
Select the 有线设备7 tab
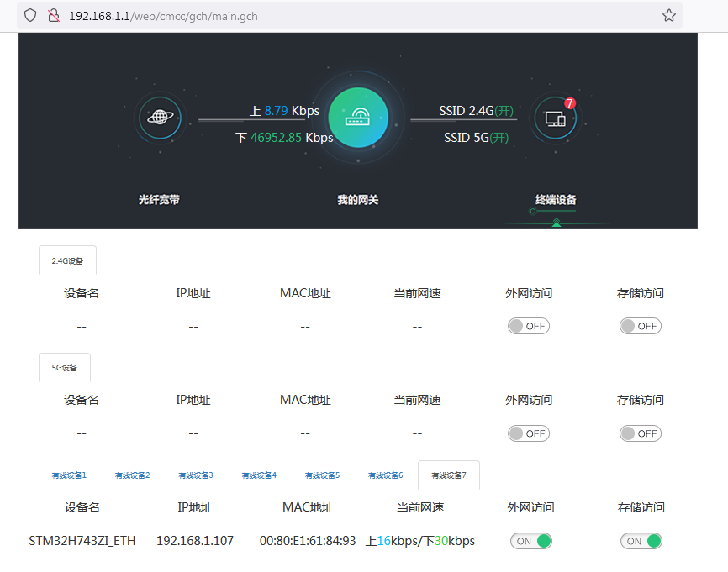click(x=448, y=475)
